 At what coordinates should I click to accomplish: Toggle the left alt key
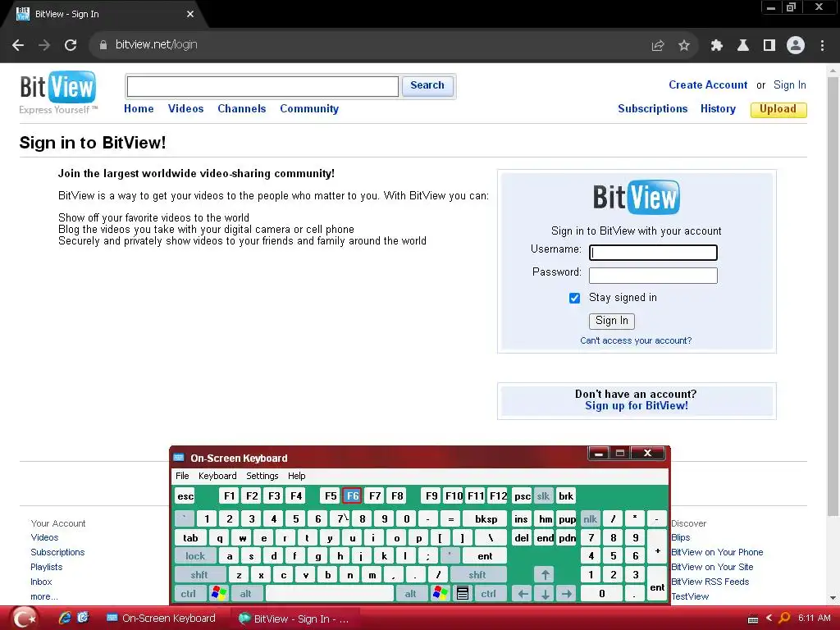click(245, 594)
